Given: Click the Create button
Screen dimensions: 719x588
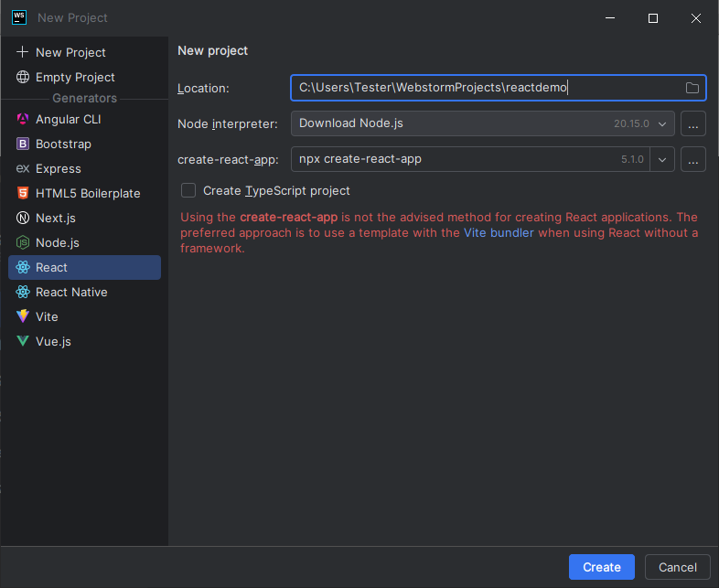Looking at the screenshot, I should tap(602, 567).
